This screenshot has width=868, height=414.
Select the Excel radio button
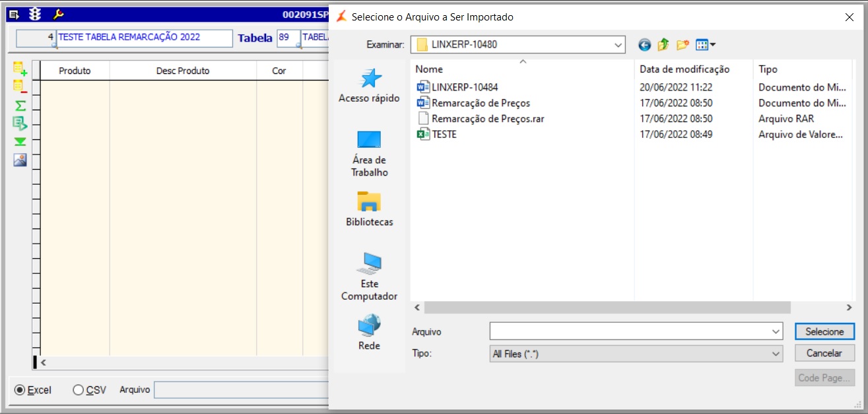click(x=20, y=390)
